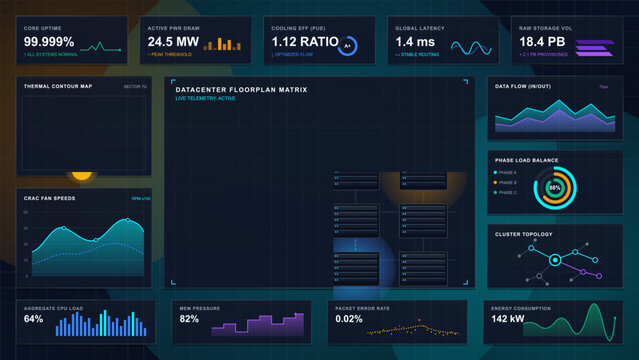Select the 18.4 PB storage value

[542, 42]
